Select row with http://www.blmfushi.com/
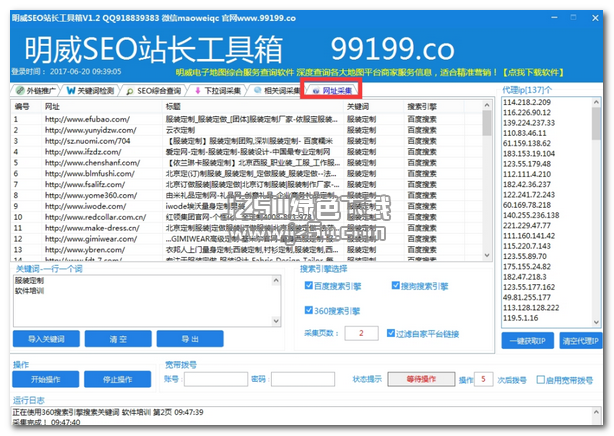 point(247,174)
